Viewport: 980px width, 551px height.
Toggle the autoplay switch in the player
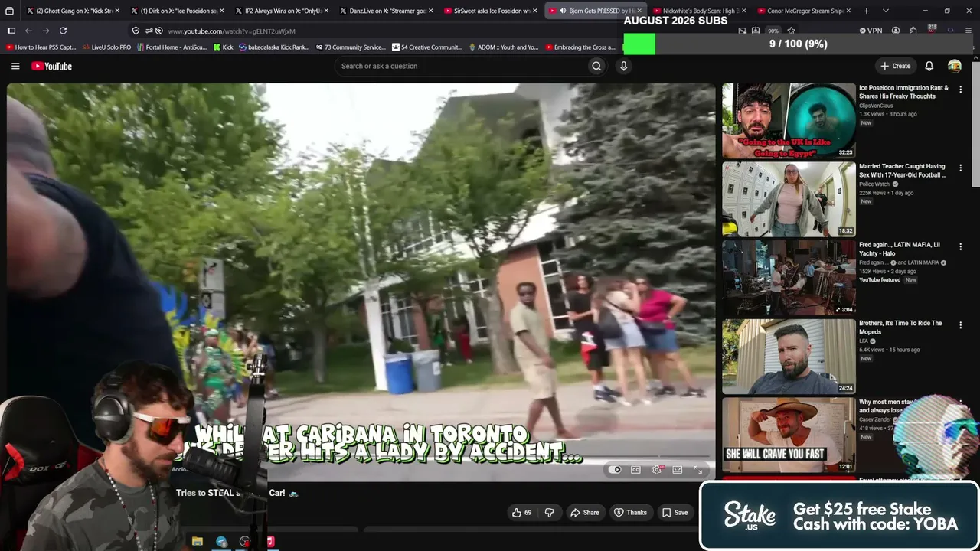615,470
